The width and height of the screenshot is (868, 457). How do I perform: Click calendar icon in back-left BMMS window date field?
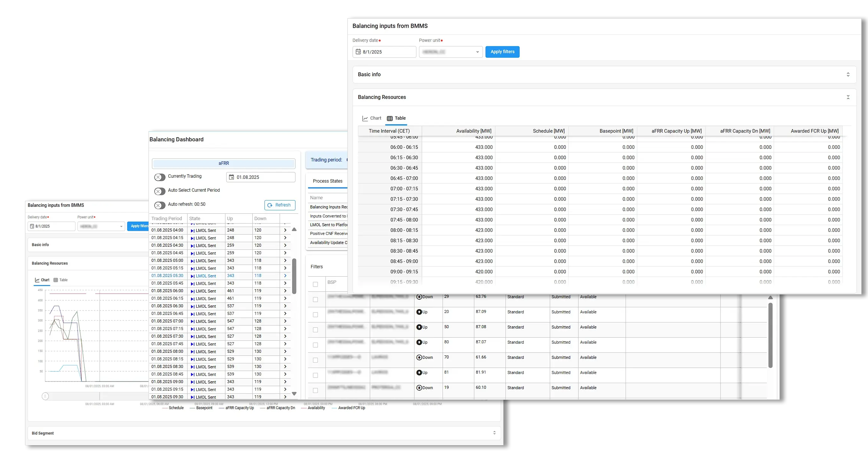tap(32, 226)
